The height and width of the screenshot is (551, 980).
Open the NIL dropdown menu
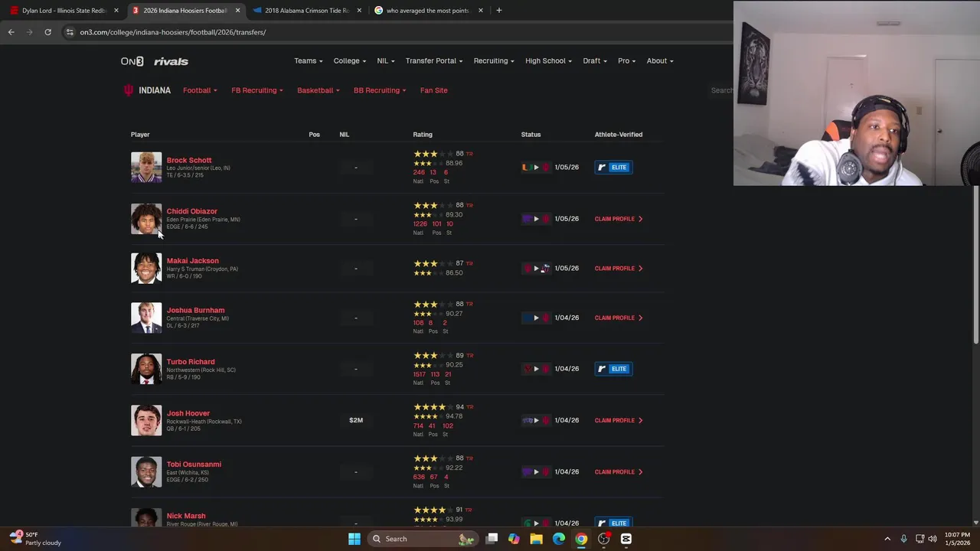[385, 60]
